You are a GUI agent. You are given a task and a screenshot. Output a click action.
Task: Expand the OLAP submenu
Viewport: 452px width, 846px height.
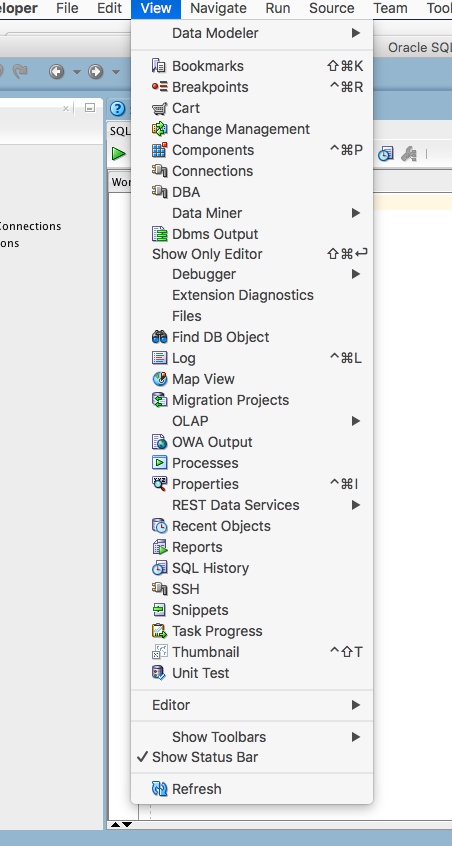[252, 421]
